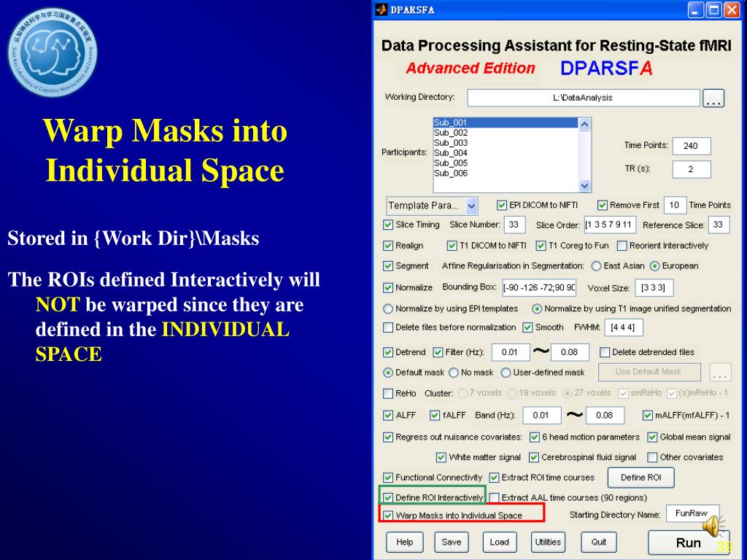This screenshot has height=560, width=747.
Task: Click the Slice Number field
Action: coord(514,225)
